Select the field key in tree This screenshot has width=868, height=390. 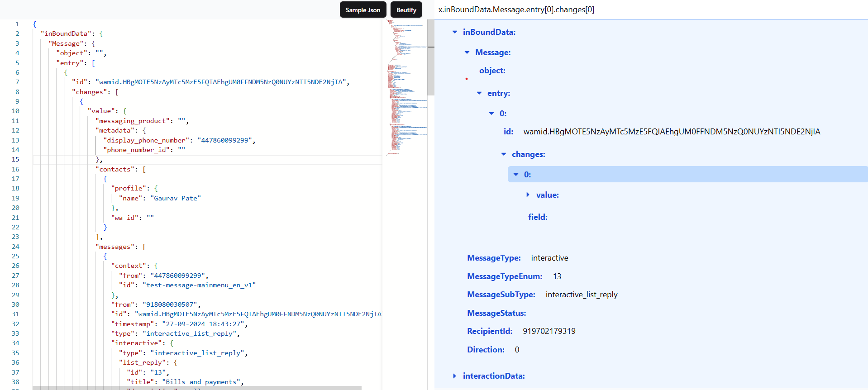[x=538, y=217]
